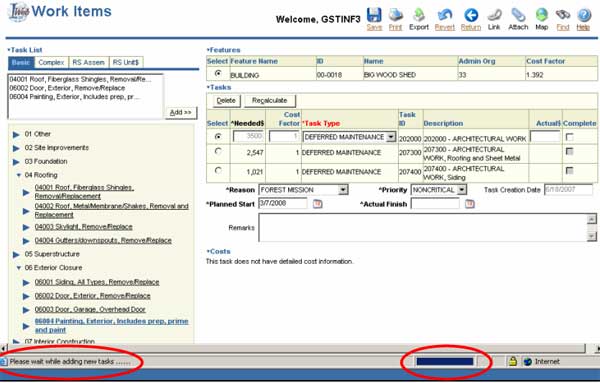The height and width of the screenshot is (383, 600).
Task: Open 06004 Painting, Exterior link
Action: click(x=111, y=325)
